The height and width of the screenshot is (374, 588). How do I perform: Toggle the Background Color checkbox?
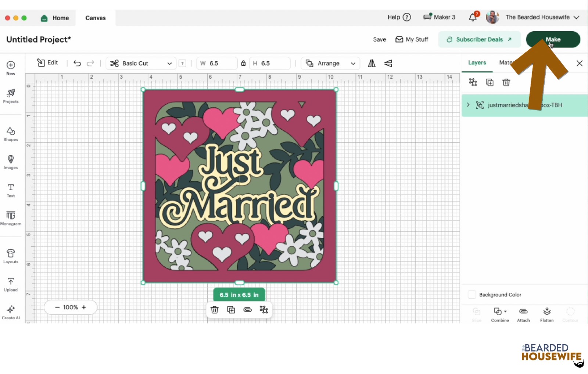(472, 295)
